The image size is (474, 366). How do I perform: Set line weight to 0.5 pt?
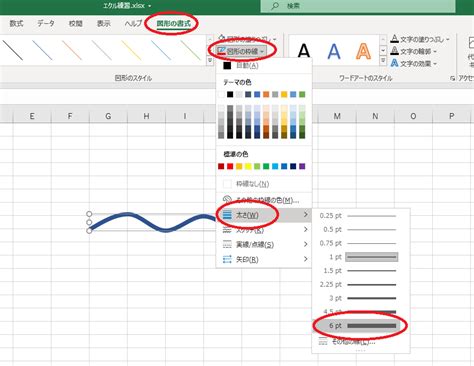click(x=360, y=229)
